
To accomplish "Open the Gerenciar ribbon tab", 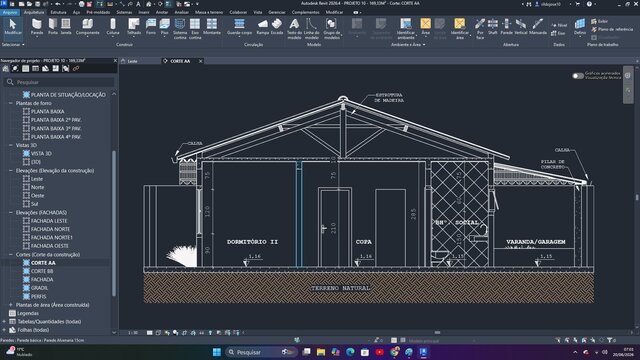I will pos(277,12).
